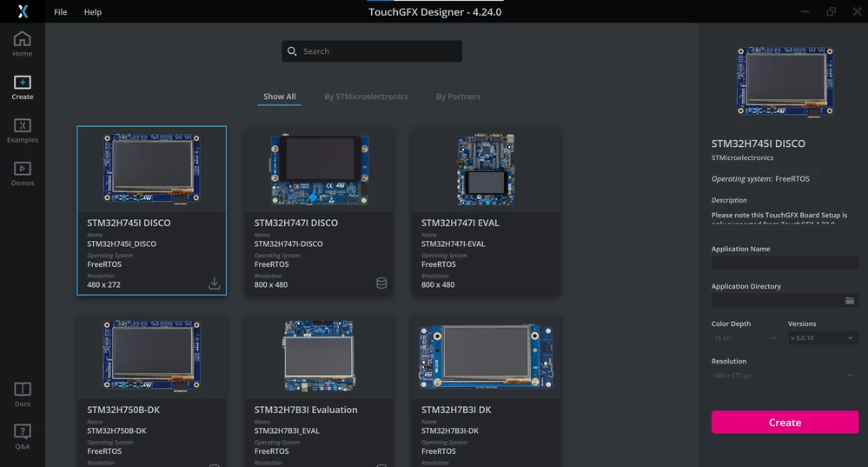Select the STM32H750B-DK board image
Viewport: 868px width, 467px height.
click(x=152, y=356)
